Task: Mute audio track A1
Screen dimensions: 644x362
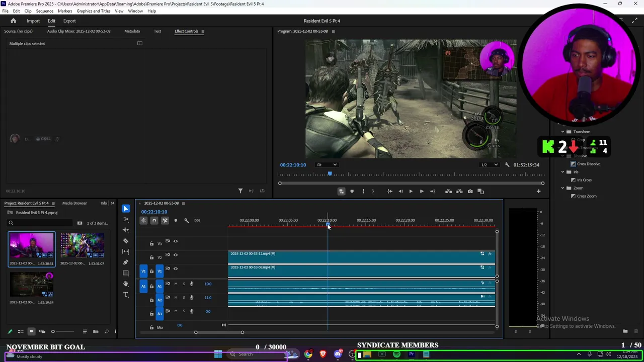Action: point(176,284)
